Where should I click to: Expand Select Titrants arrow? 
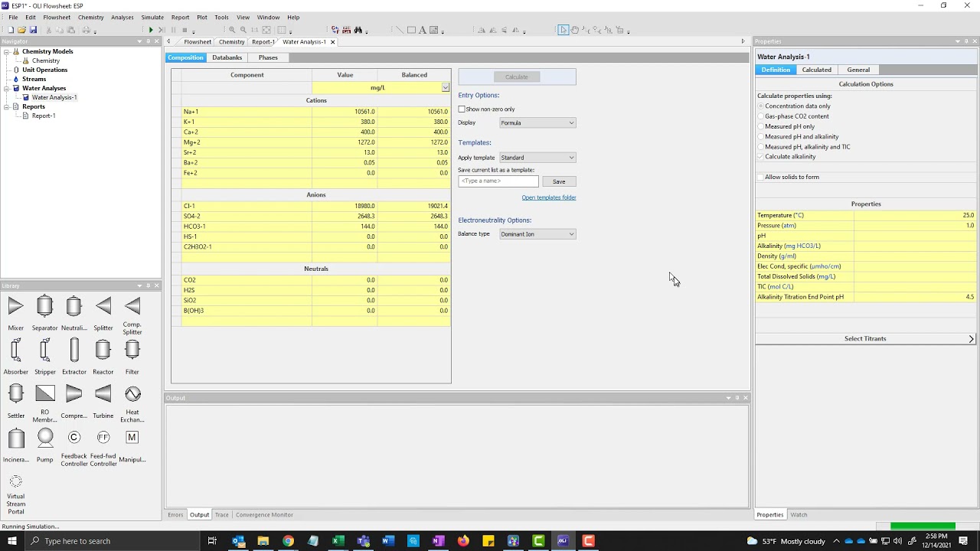coord(971,339)
